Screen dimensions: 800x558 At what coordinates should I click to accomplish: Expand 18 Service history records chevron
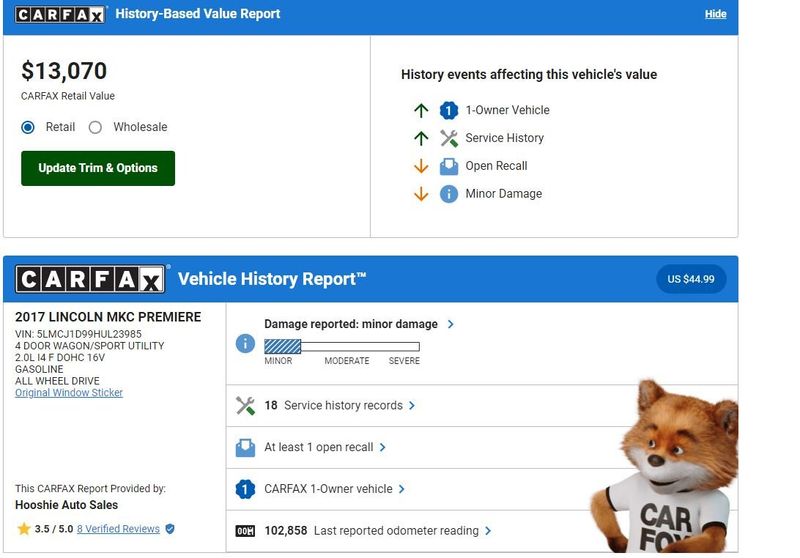pyautogui.click(x=412, y=405)
